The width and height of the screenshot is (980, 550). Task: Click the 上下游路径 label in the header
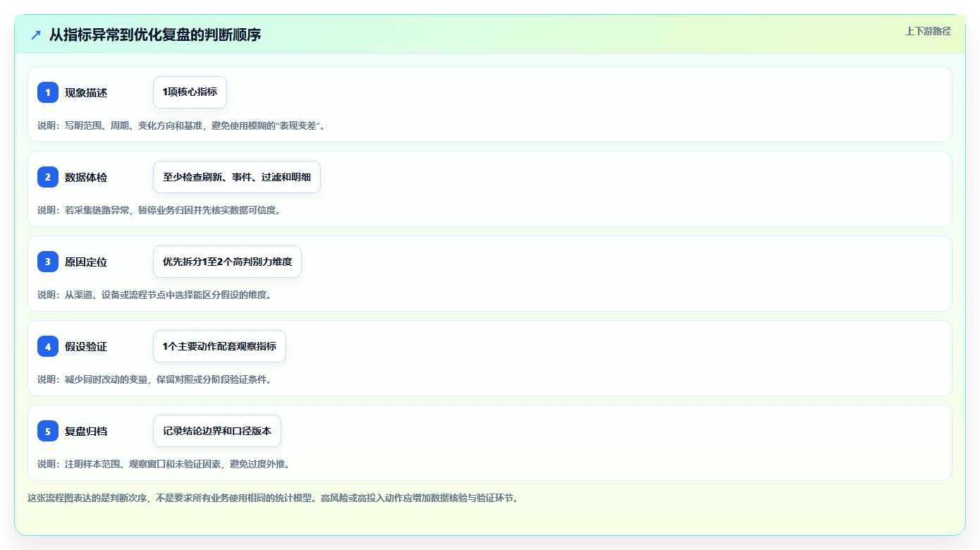coord(928,31)
